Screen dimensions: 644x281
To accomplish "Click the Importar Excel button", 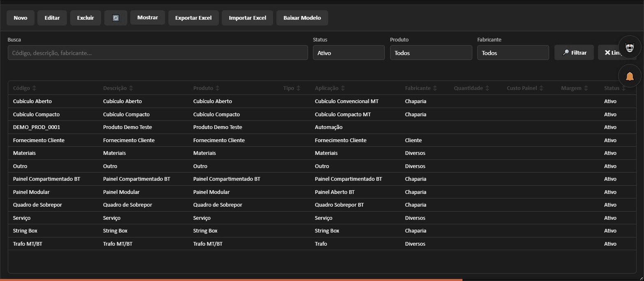I will coord(248,18).
